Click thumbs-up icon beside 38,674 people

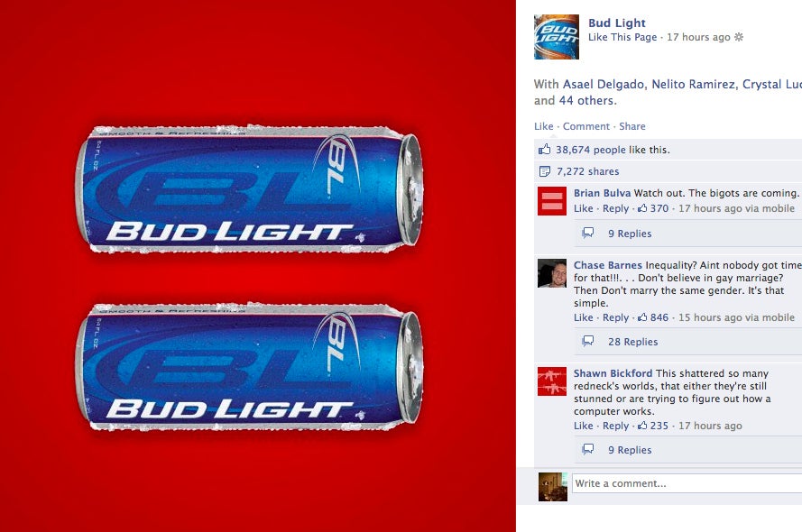click(x=544, y=149)
